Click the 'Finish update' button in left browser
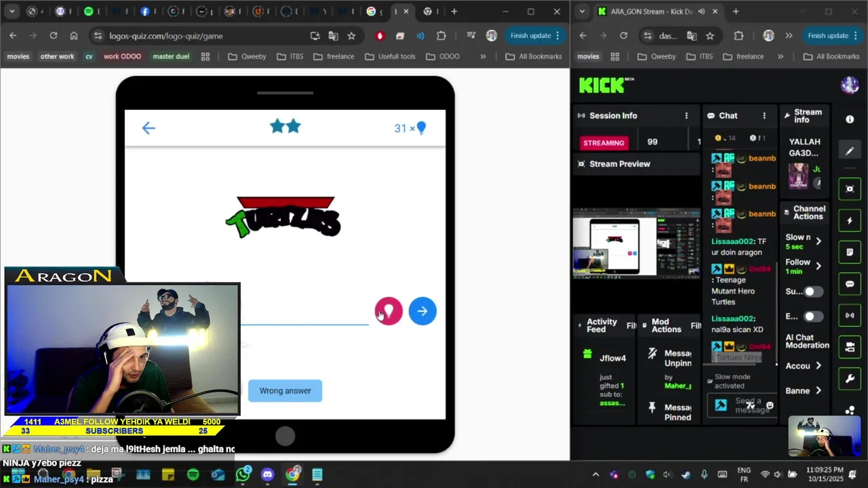Viewport: 868px width, 488px height. tap(536, 36)
